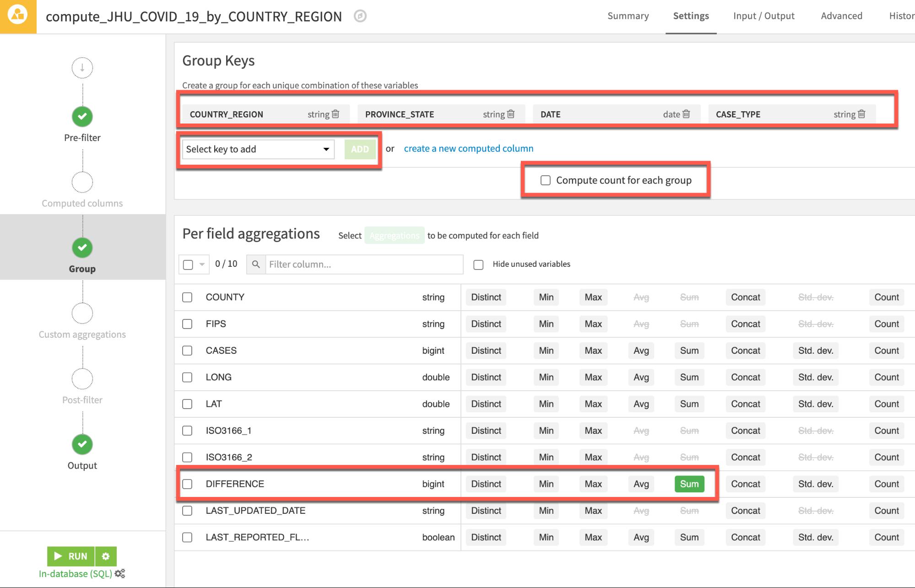The width and height of the screenshot is (915, 588).
Task: Delete the CASE_TYPE group key
Action: (861, 114)
